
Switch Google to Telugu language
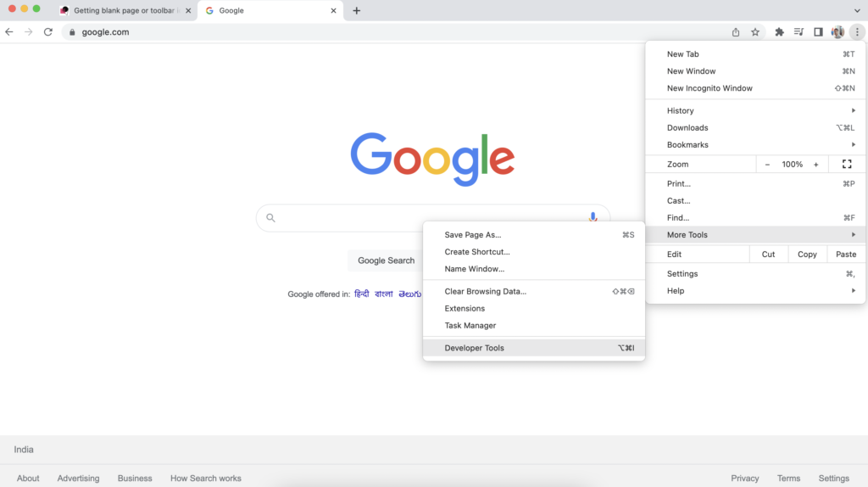[409, 294]
